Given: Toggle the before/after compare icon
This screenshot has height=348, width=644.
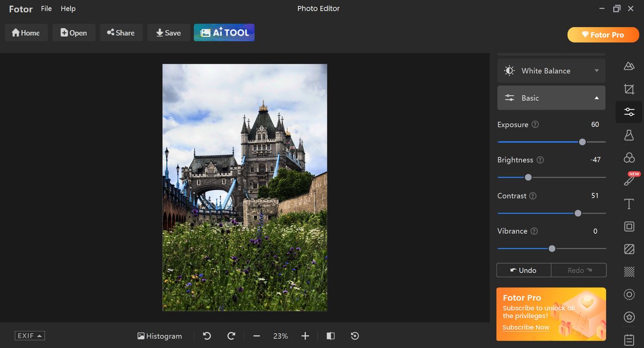Looking at the screenshot, I should tap(331, 336).
